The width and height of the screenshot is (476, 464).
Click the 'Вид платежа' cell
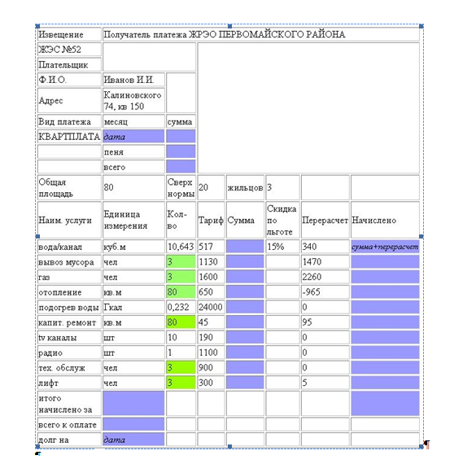[x=69, y=121]
